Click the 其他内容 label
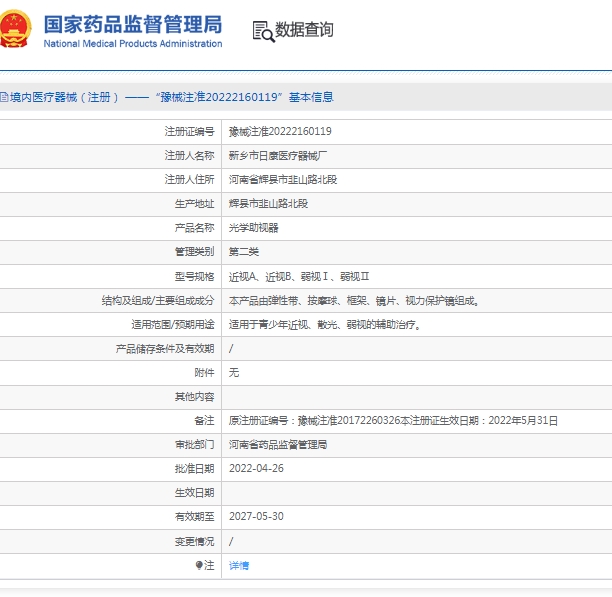The image size is (612, 597). pos(194,397)
